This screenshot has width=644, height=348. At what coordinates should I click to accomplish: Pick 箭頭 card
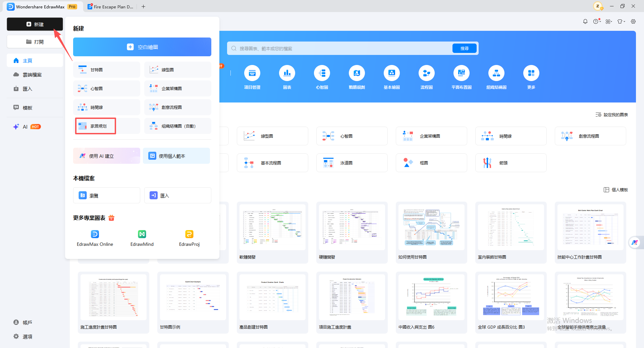[x=511, y=163]
